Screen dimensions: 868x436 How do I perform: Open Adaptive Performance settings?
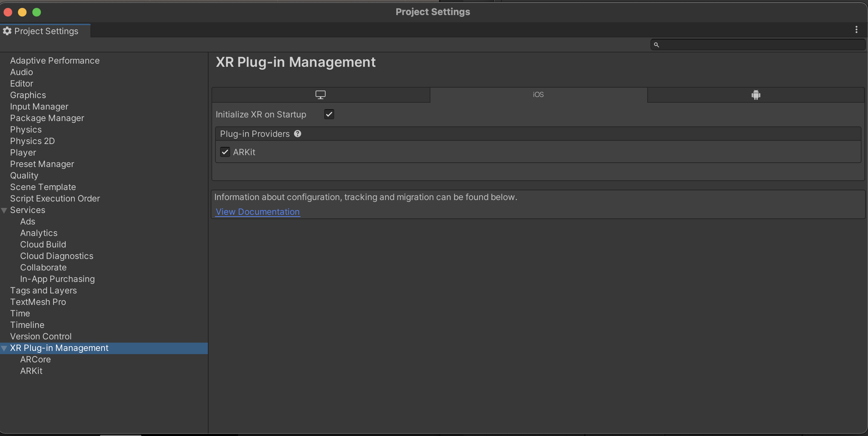pyautogui.click(x=55, y=61)
